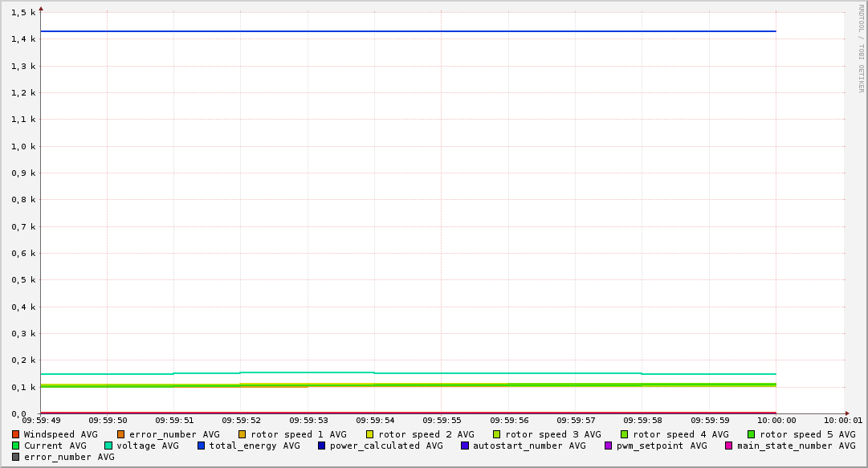This screenshot has width=868, height=468.
Task: Click the 1,4 k y-axis label
Action: [x=25, y=39]
